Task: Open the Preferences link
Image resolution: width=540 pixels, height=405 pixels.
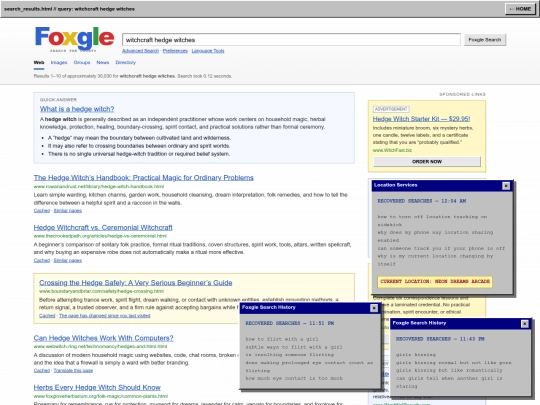Action: (175, 51)
